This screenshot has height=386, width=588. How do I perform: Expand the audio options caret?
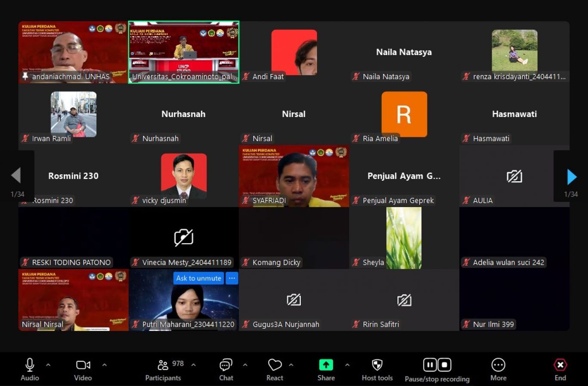[48, 365]
